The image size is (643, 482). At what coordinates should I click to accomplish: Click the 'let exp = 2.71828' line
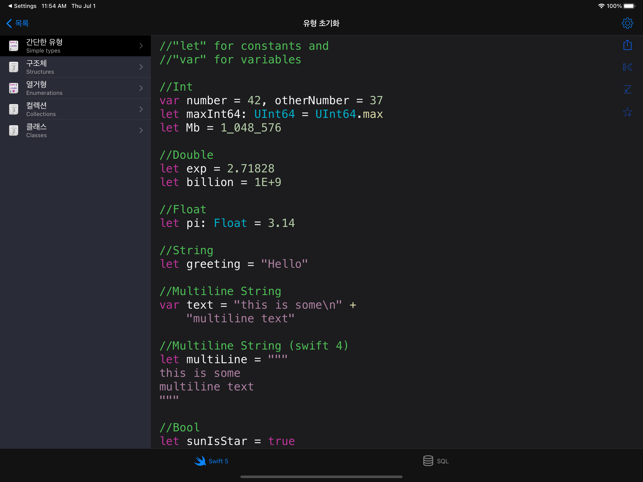[217, 168]
